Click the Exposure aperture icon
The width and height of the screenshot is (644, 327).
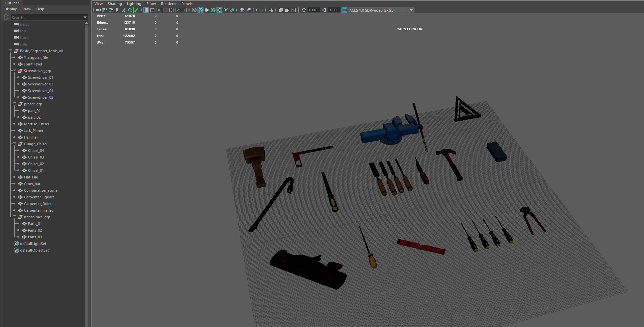pyautogui.click(x=304, y=10)
